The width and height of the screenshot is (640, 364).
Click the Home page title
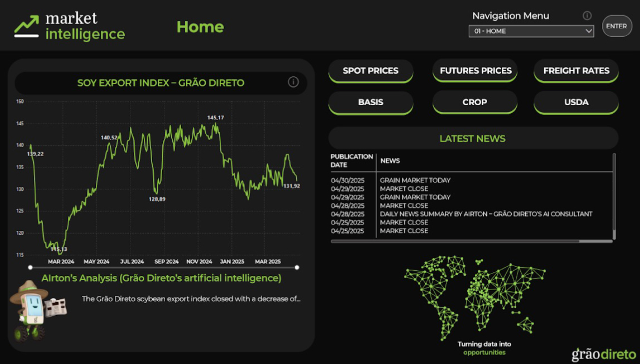click(200, 27)
